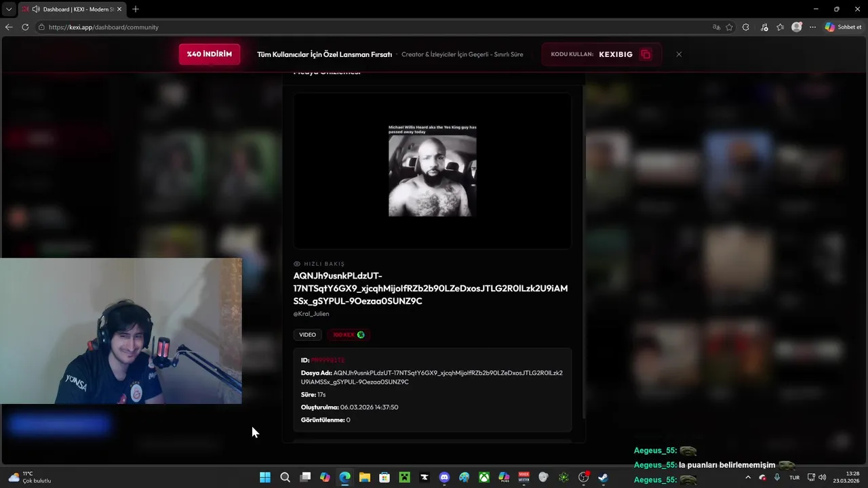
Task: Click the microphone tray icon
Action: point(777,477)
